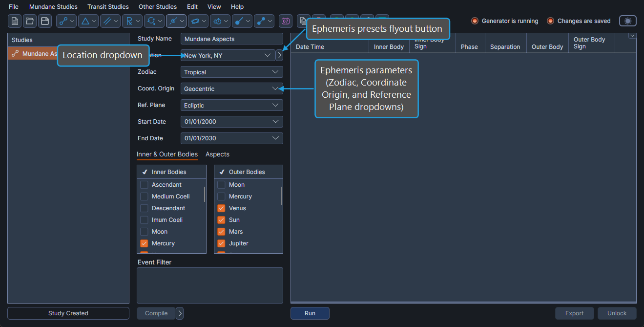Image resolution: width=644 pixels, height=327 pixels.
Task: Click the mundane aspects node-line toolbar icon
Action: (63, 21)
